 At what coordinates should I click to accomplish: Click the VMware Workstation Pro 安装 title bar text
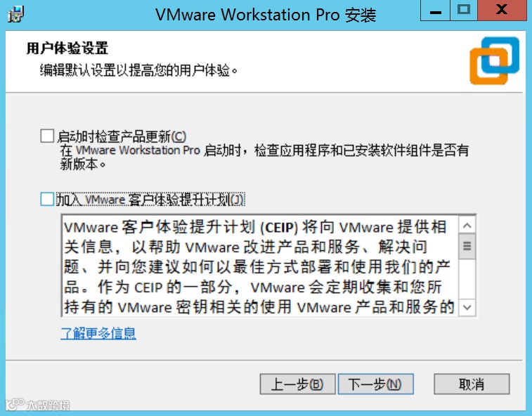click(x=266, y=15)
